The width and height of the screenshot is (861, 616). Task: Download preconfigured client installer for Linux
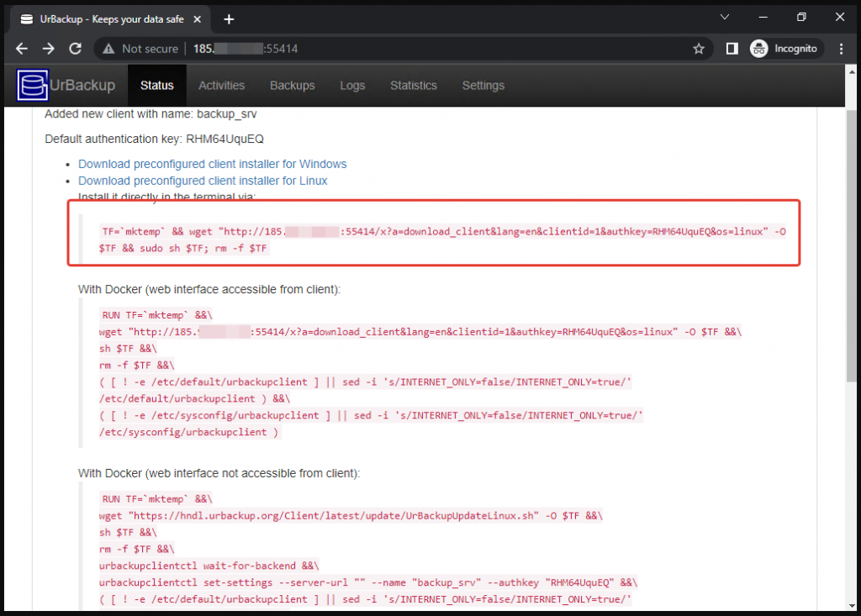tap(203, 181)
